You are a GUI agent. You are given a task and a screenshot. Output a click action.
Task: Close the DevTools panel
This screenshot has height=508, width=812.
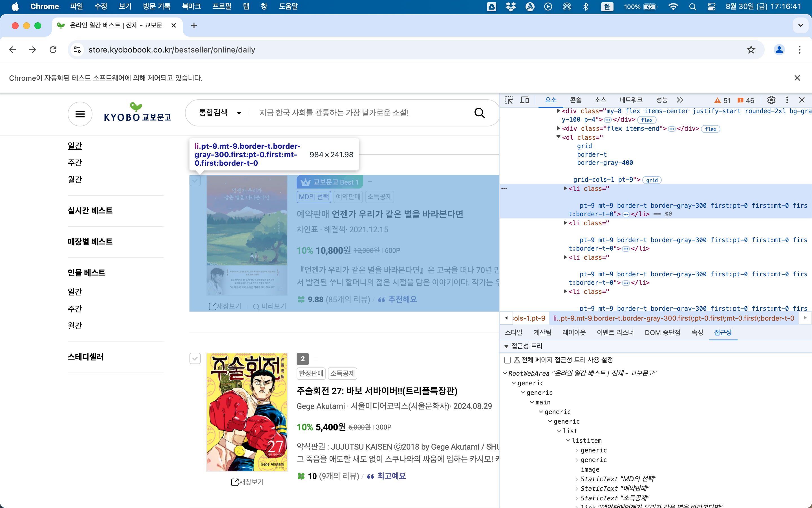click(x=802, y=100)
